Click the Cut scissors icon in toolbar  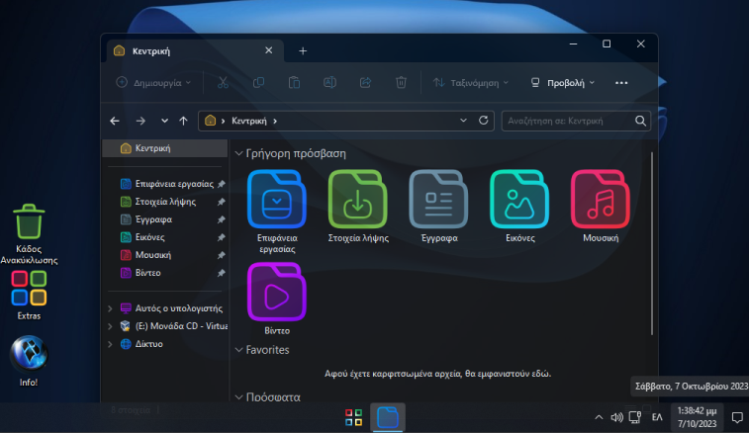(223, 83)
